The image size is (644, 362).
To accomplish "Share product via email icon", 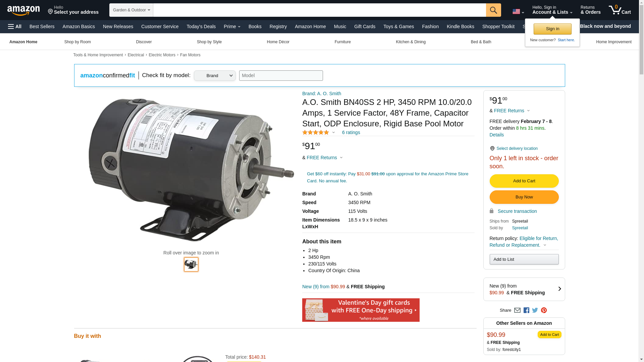I will [517, 310].
